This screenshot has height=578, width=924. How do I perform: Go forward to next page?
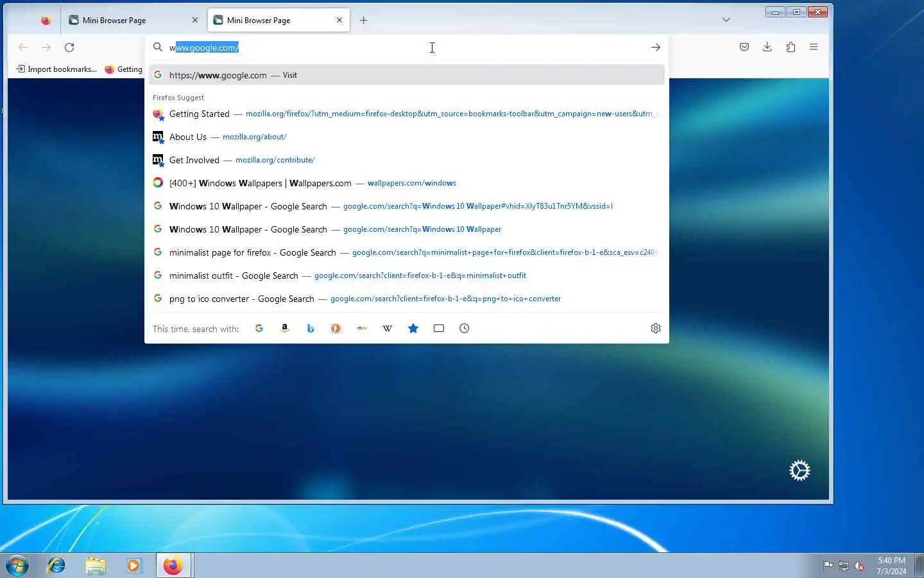(46, 47)
